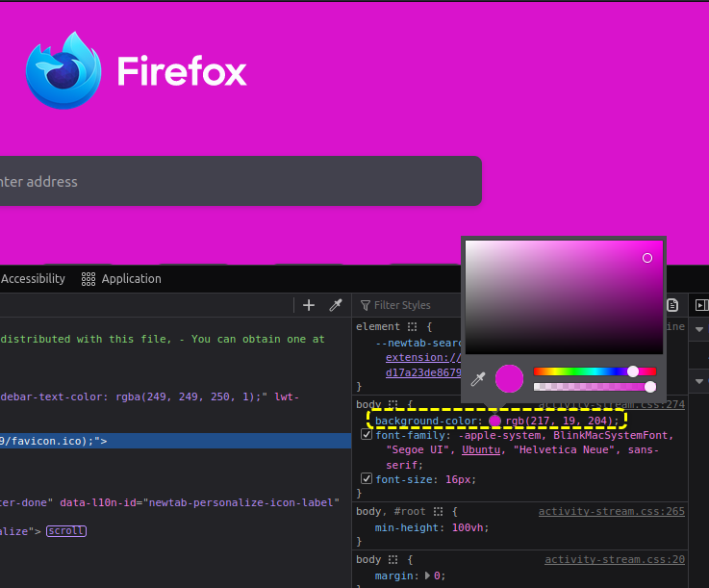
Task: Pick element with markup eyedropper icon
Action: (336, 305)
